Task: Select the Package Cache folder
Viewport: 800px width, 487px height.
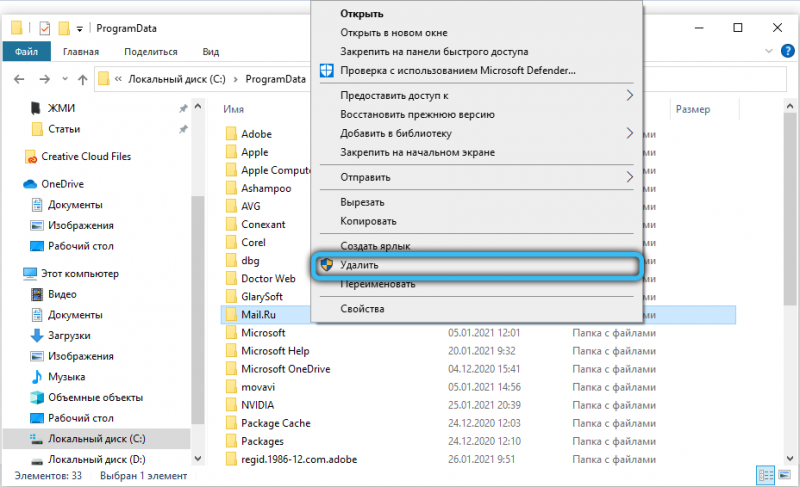Action: tap(276, 423)
